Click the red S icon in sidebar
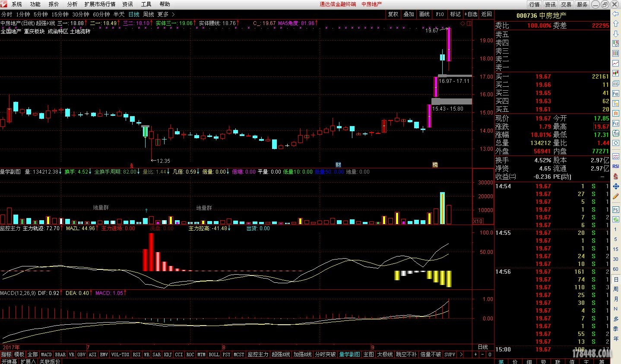Screen dimensions: 621x364 coord(616,176)
